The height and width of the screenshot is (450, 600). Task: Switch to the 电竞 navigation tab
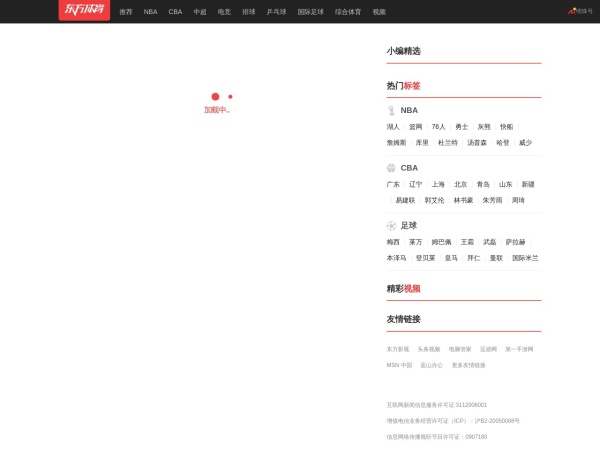click(x=224, y=12)
